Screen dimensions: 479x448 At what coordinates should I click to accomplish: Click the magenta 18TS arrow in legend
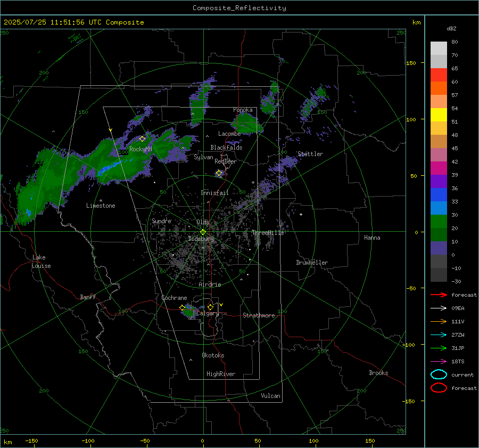click(x=439, y=362)
